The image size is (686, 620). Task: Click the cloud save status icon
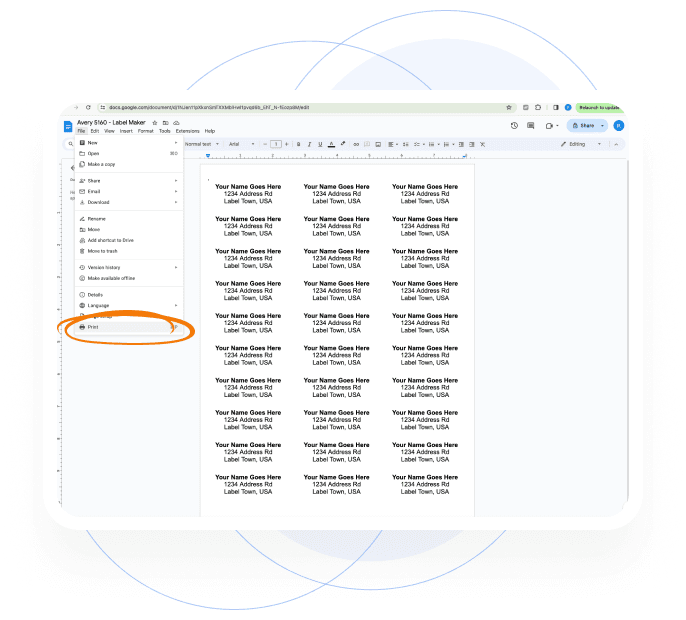coord(176,123)
